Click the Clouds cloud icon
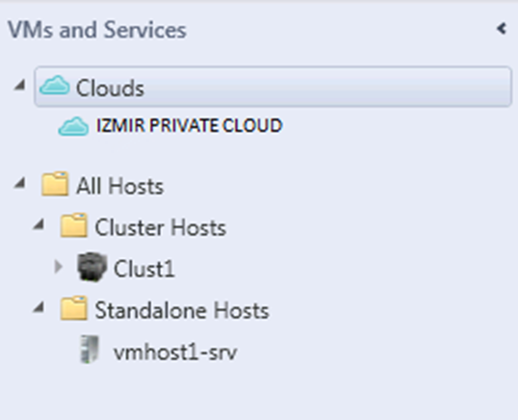The width and height of the screenshot is (518, 420). tap(55, 86)
